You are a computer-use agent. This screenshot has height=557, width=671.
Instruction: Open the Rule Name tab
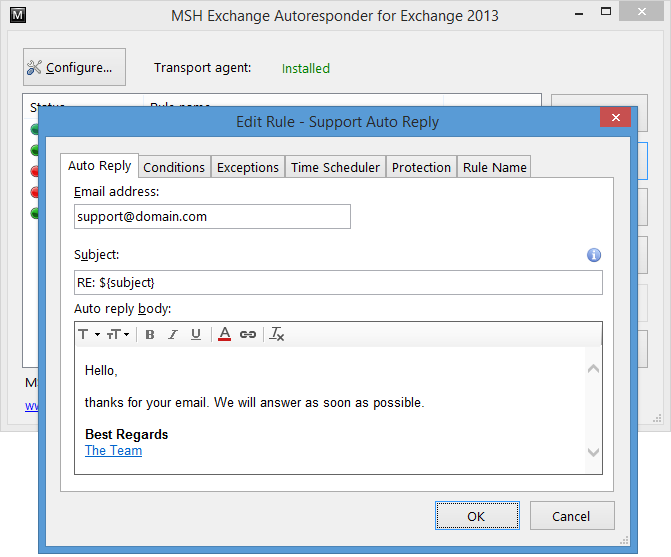point(494,167)
